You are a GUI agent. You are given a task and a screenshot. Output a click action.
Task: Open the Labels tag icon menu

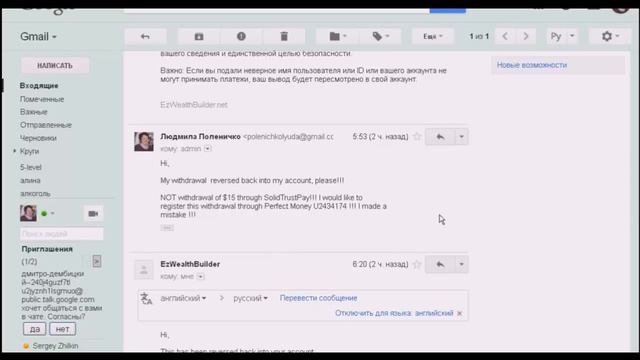[x=380, y=36]
